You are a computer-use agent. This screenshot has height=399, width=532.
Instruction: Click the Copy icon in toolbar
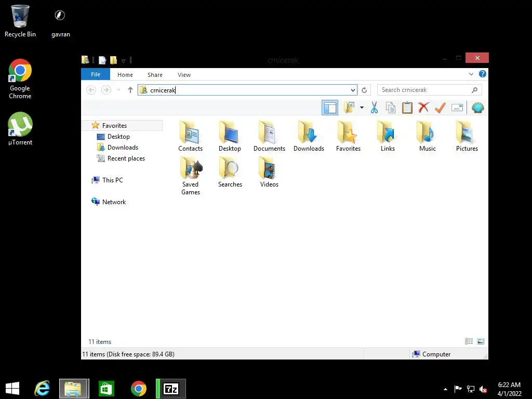[x=391, y=108]
